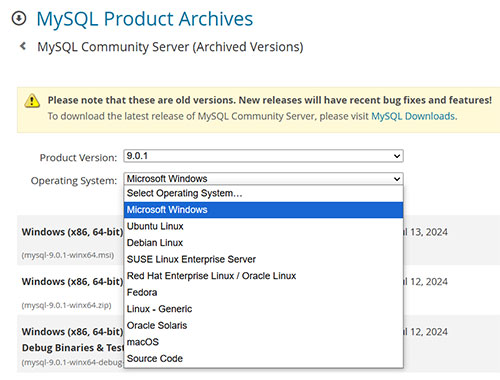Choose 'Select Operating System...' placeholder option
Viewport: 500px width, 380px height.
(x=263, y=193)
